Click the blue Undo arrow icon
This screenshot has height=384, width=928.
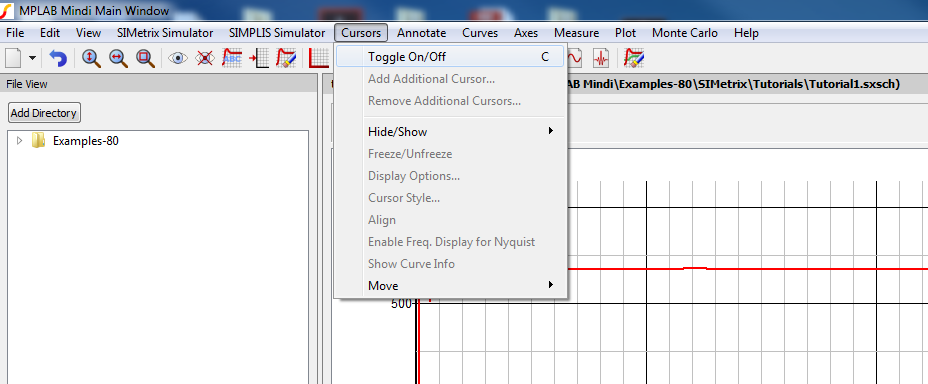coord(58,58)
